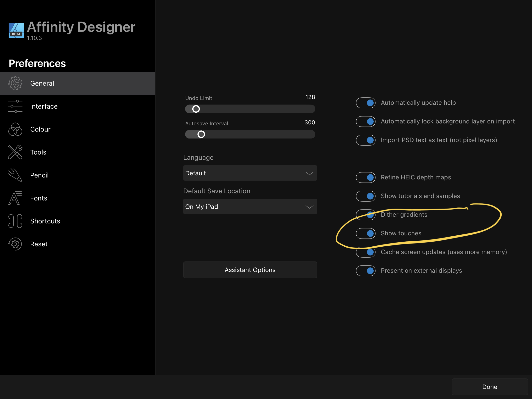The height and width of the screenshot is (399, 532).
Task: Click the Done button
Action: [x=490, y=387]
